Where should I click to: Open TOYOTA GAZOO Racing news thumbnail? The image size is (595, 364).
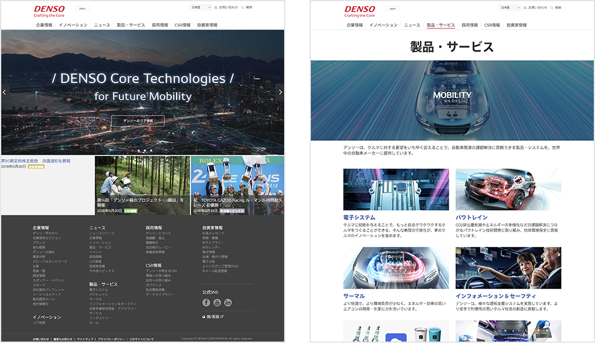pos(237,186)
